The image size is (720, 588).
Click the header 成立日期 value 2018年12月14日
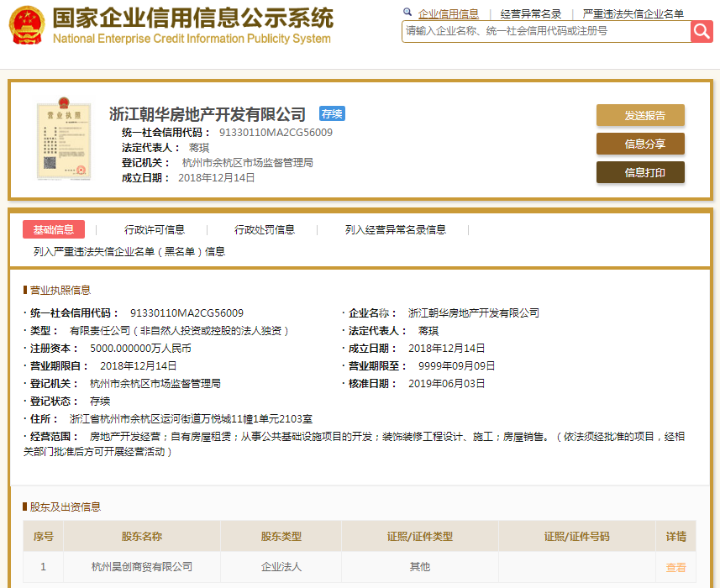click(216, 177)
